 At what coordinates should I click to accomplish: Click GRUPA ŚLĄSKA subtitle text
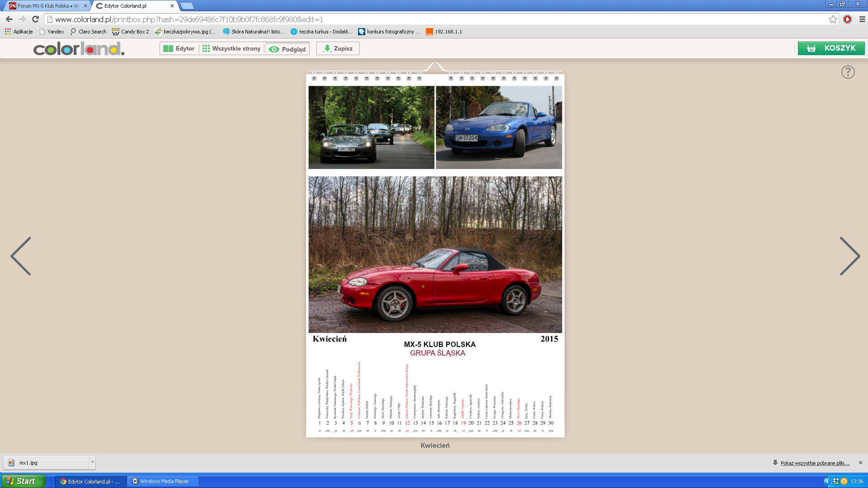[438, 353]
